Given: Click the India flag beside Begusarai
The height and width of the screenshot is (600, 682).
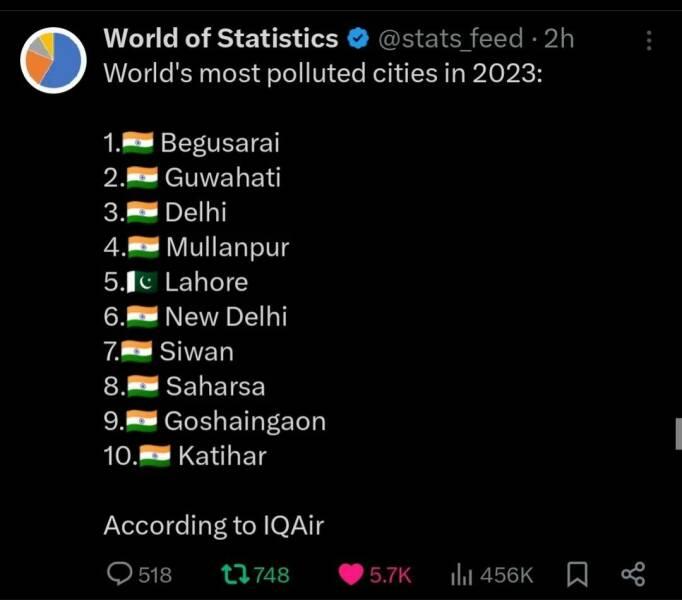Looking at the screenshot, I should click(x=137, y=143).
